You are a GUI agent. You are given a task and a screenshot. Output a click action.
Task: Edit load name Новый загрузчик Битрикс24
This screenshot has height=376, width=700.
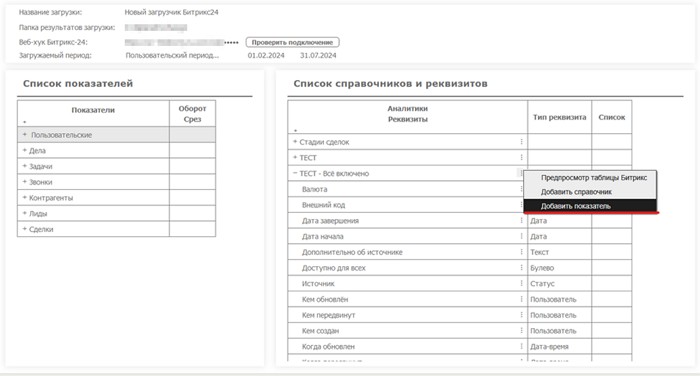[x=171, y=12]
